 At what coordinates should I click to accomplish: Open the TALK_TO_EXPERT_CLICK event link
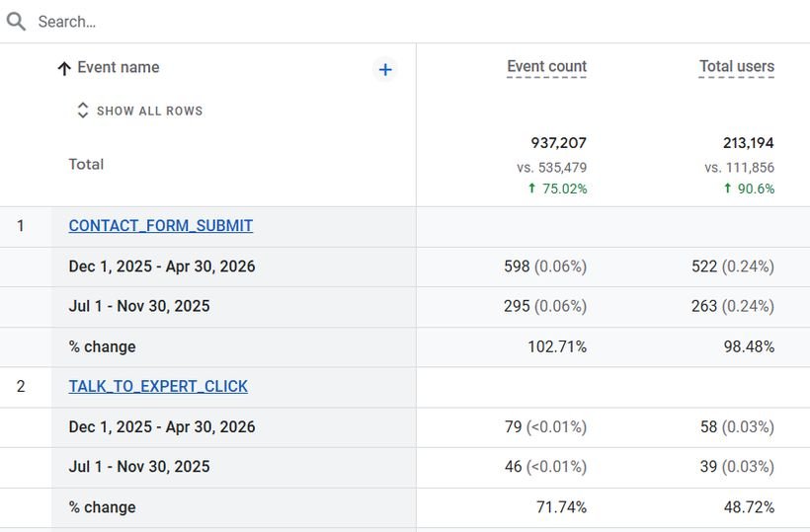[x=158, y=387]
